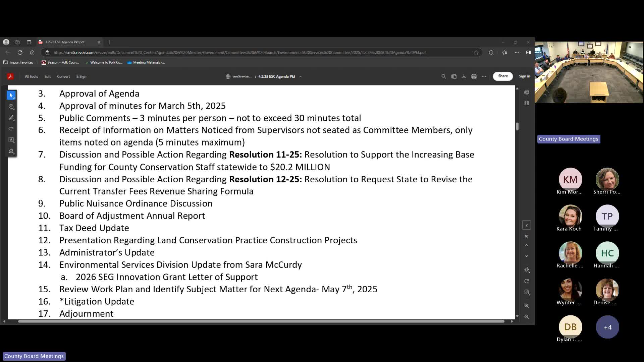
Task: Toggle dark display theme icon
Action: click(x=527, y=270)
